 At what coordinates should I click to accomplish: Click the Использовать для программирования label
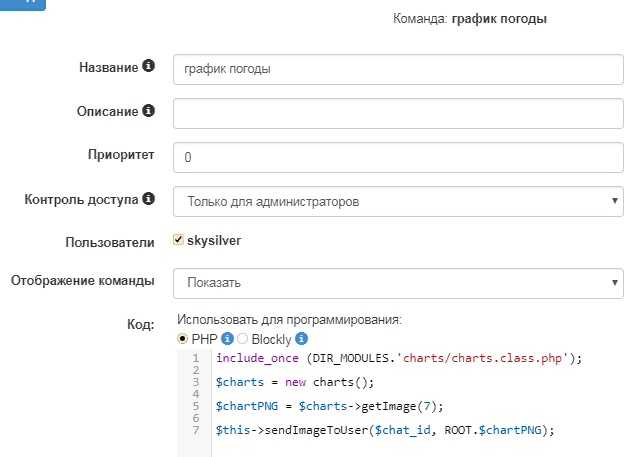click(289, 320)
